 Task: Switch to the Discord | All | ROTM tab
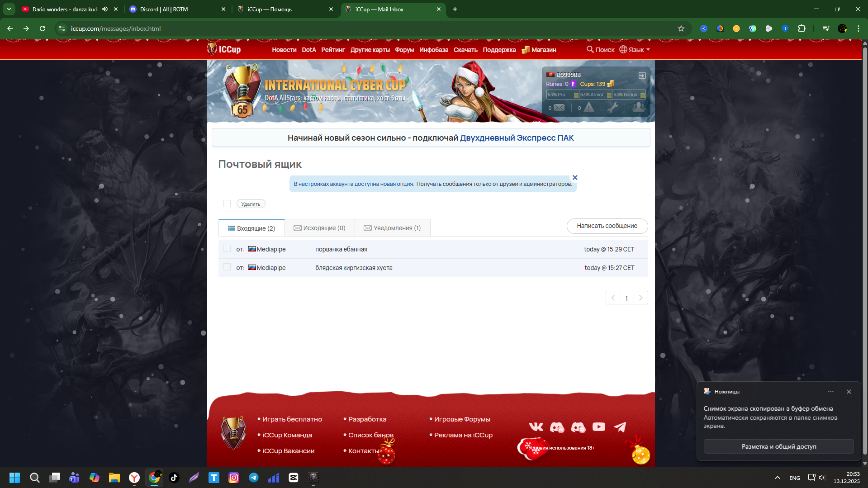[x=177, y=9]
